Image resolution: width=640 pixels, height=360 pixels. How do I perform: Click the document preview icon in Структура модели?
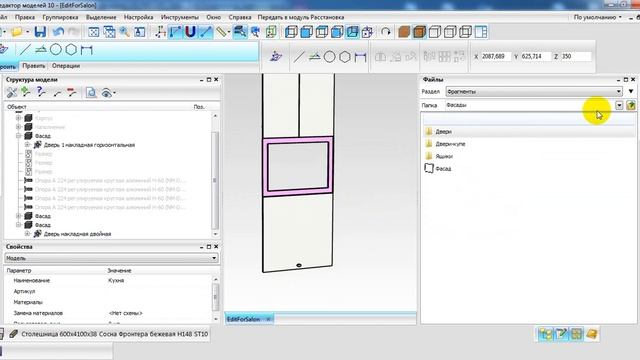pyautogui.click(x=91, y=93)
